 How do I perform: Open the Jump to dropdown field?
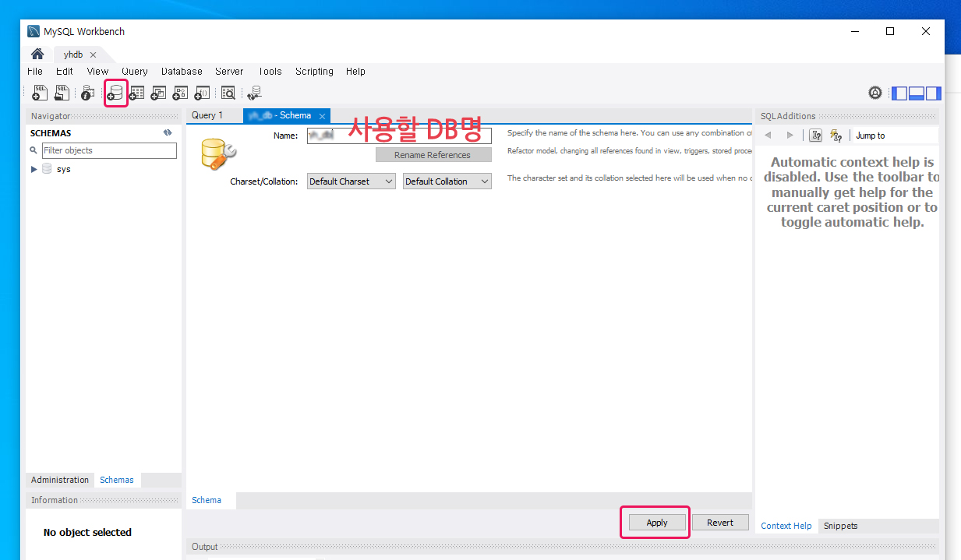[895, 136]
